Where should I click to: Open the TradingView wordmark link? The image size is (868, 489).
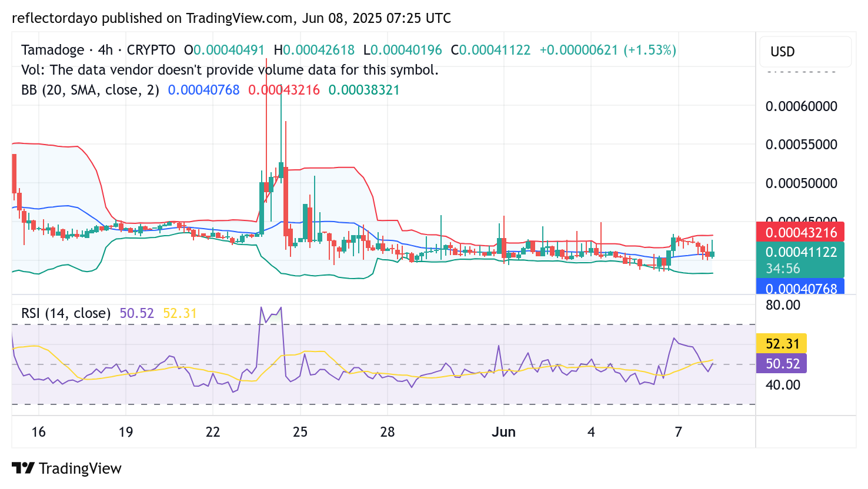click(80, 468)
